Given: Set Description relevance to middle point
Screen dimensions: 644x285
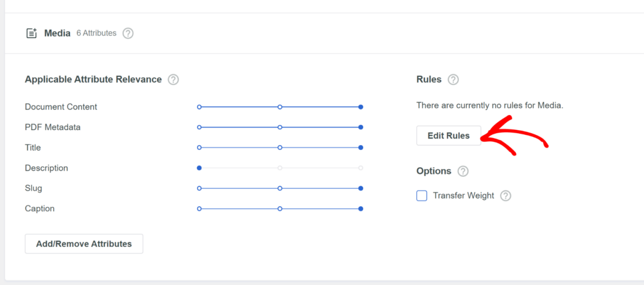Looking at the screenshot, I should (280, 168).
